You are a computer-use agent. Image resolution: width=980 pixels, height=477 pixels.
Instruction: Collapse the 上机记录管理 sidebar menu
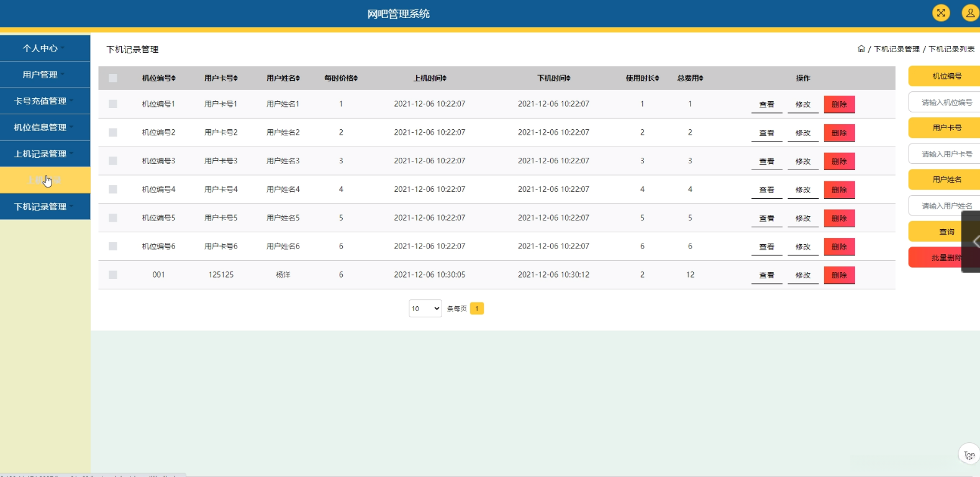(45, 153)
